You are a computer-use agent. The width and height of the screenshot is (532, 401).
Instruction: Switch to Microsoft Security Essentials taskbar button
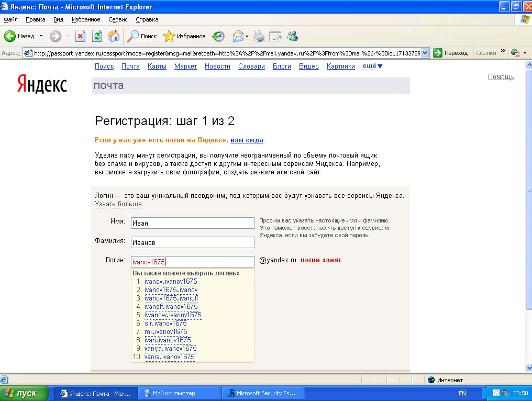[x=263, y=393]
